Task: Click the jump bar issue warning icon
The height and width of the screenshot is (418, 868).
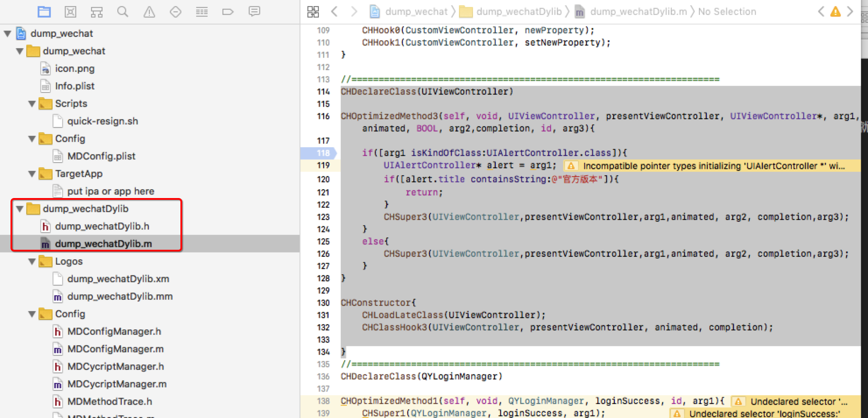Action: coord(836,11)
